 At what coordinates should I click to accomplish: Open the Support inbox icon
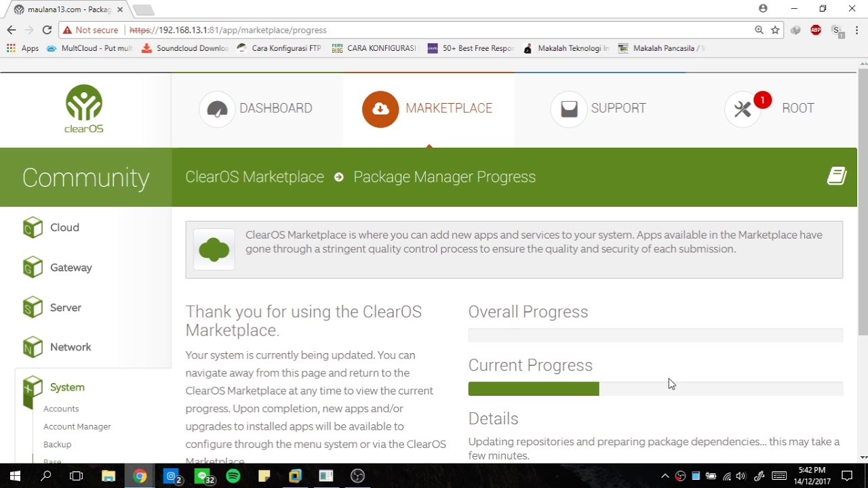click(x=569, y=109)
